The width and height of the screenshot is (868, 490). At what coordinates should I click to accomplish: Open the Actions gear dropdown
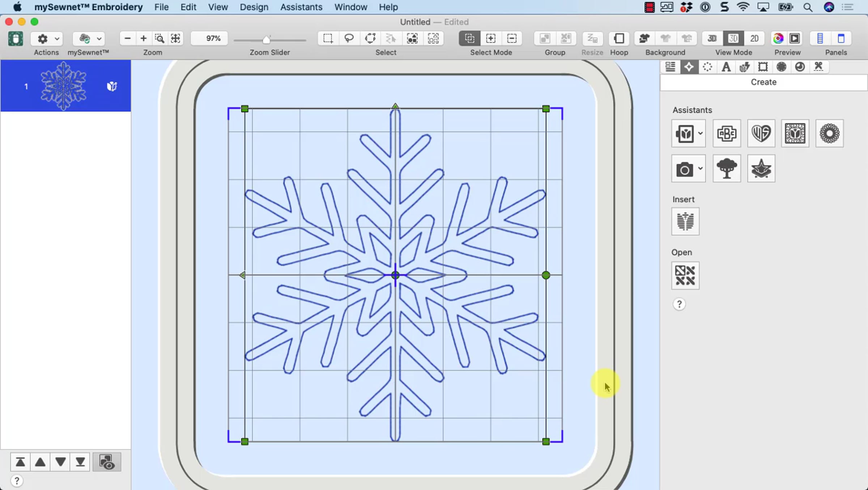(47, 38)
